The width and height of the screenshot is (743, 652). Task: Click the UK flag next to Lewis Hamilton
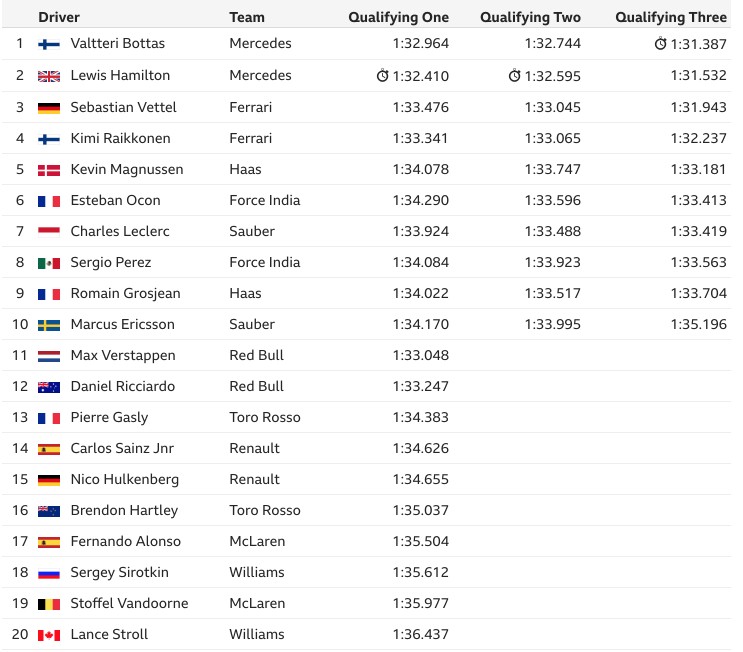[x=49, y=76]
